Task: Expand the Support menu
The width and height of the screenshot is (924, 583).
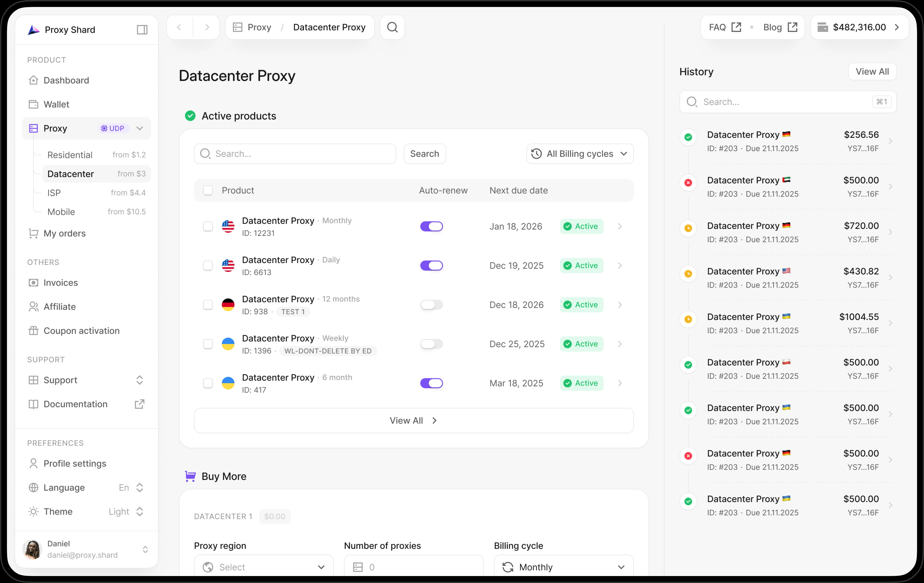Action: tap(87, 380)
